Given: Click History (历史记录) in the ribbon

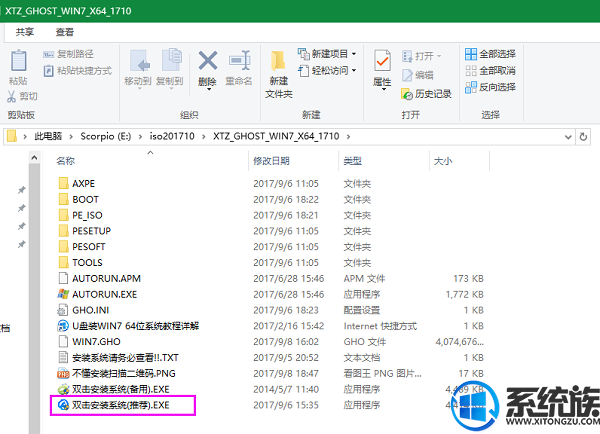Looking at the screenshot, I should [426, 94].
